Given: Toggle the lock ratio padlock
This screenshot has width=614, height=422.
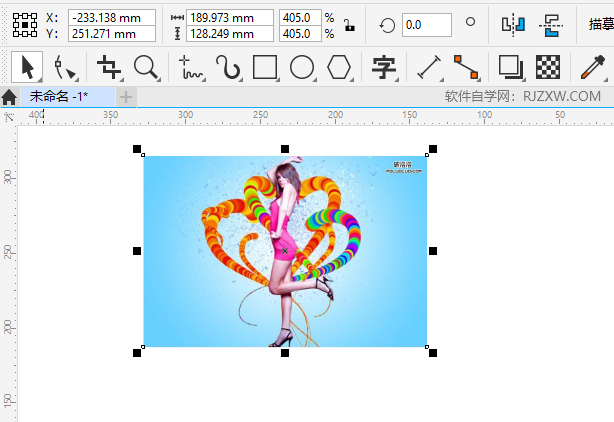Looking at the screenshot, I should (348, 25).
